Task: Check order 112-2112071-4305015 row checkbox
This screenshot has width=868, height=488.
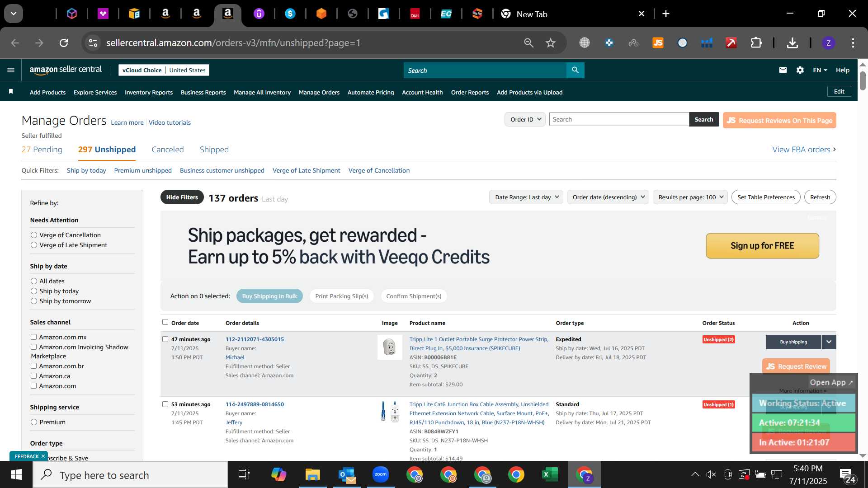Action: click(165, 339)
